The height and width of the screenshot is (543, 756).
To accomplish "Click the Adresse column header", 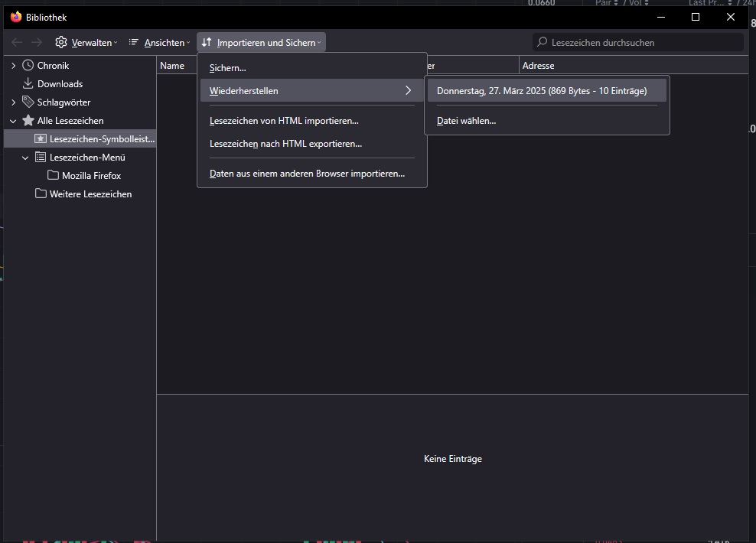I will pyautogui.click(x=634, y=66).
